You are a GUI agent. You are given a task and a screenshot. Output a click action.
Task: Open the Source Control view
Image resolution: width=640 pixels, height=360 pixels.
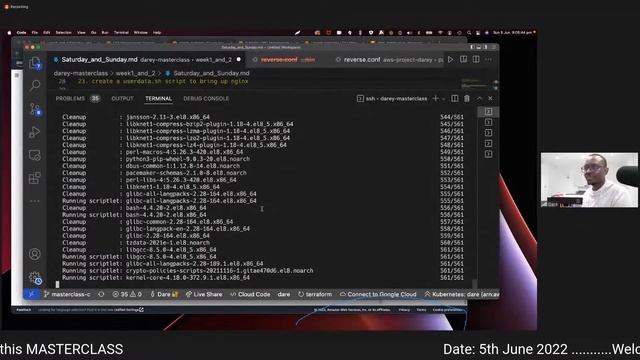pyautogui.click(x=35, y=109)
